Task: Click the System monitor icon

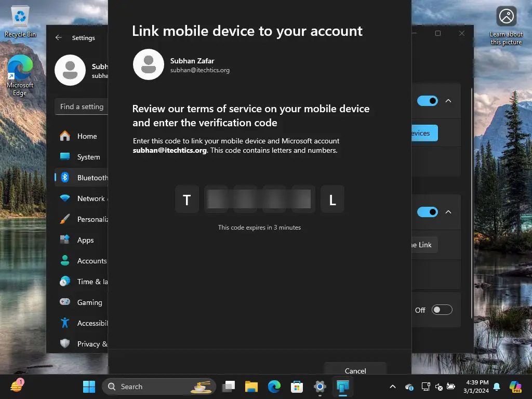Action: 65,156
